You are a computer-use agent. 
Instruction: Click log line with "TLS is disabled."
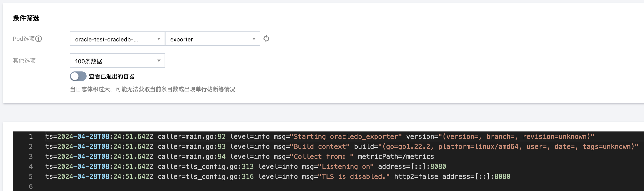coord(278,176)
